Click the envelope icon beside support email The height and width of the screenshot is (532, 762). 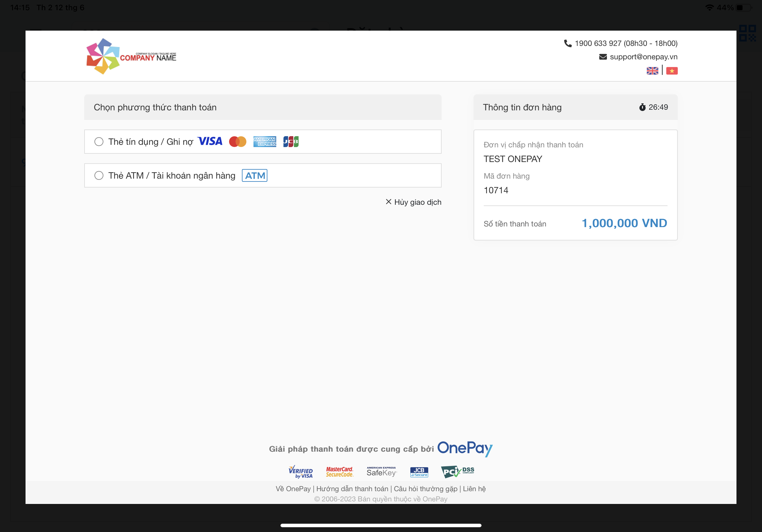(x=603, y=57)
